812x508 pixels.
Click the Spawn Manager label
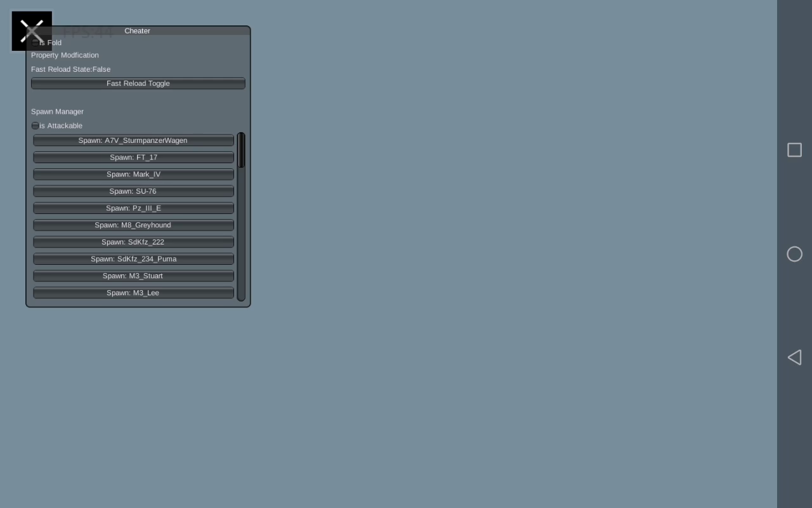click(x=57, y=112)
